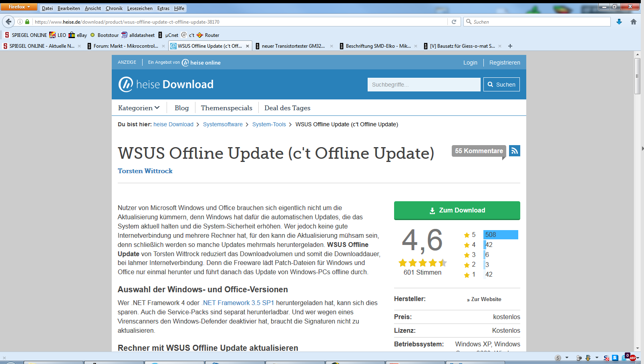The width and height of the screenshot is (644, 364).
Task: Show site information icon in address bar
Action: [20, 22]
